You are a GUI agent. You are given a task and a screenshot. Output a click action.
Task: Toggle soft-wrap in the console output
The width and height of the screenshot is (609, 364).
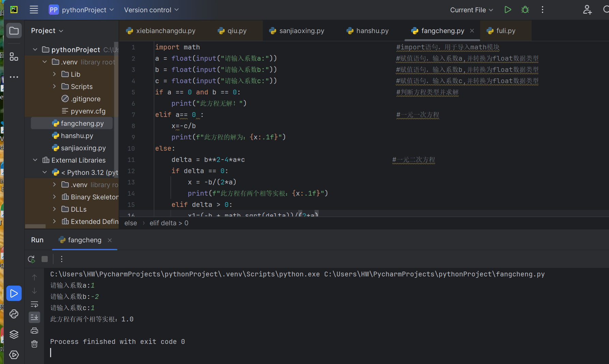click(x=34, y=304)
